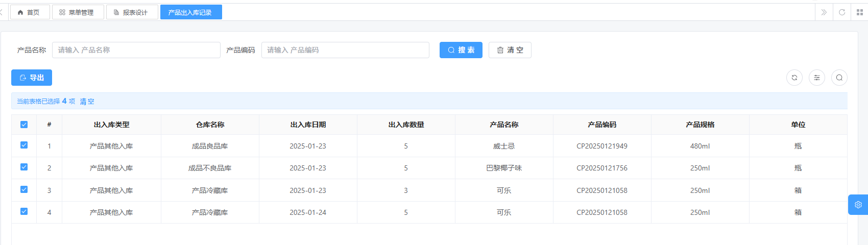Clear selection via 清空 link in banner
The width and height of the screenshot is (868, 245).
87,102
